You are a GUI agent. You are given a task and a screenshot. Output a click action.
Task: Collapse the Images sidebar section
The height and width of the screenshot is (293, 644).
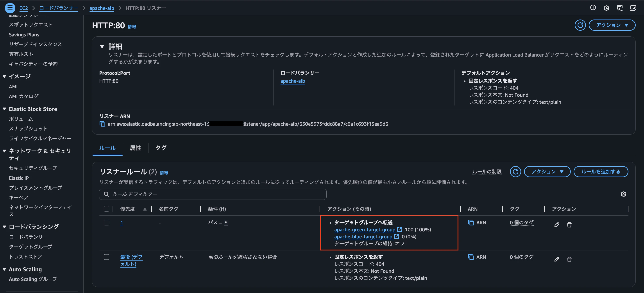point(4,76)
